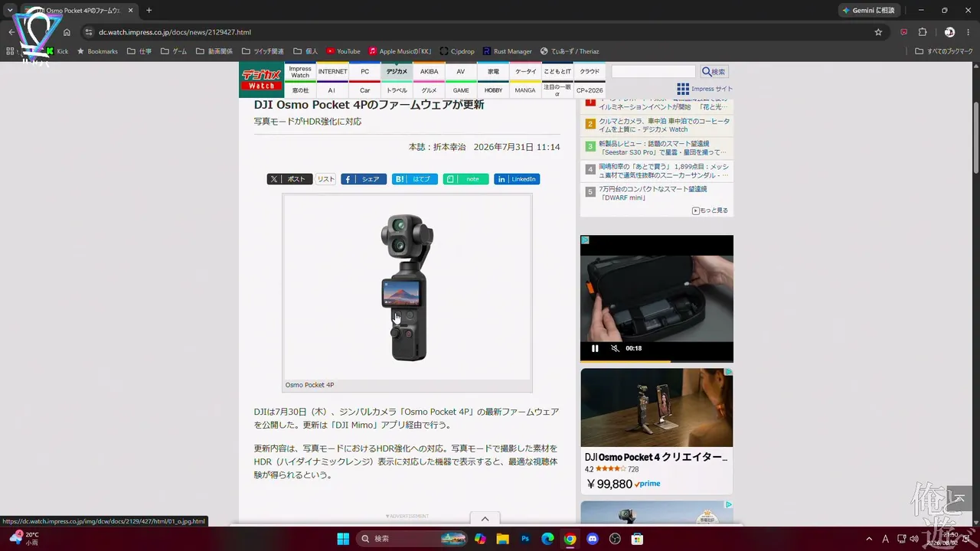Click the site search input field
Screen dimensions: 980x551
[654, 71]
